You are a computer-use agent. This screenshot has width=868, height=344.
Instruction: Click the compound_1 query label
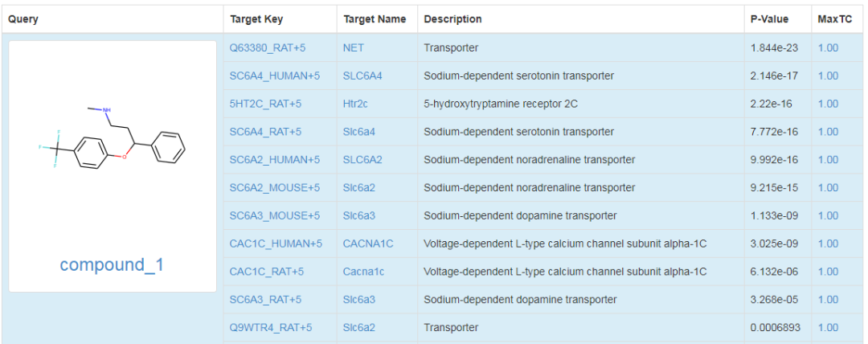click(112, 264)
